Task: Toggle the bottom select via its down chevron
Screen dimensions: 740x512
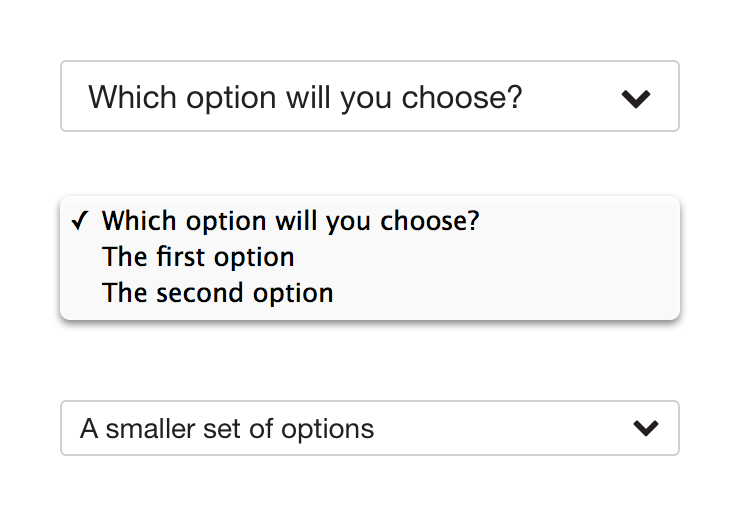Action: [646, 428]
